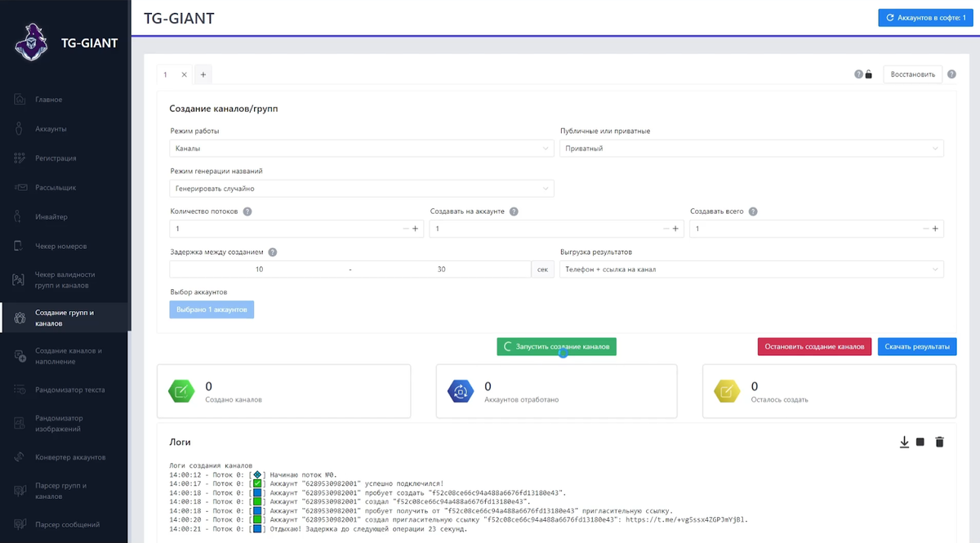Viewport: 980px width, 543px height.
Task: Click help icon for Количество потоков
Action: tap(247, 211)
